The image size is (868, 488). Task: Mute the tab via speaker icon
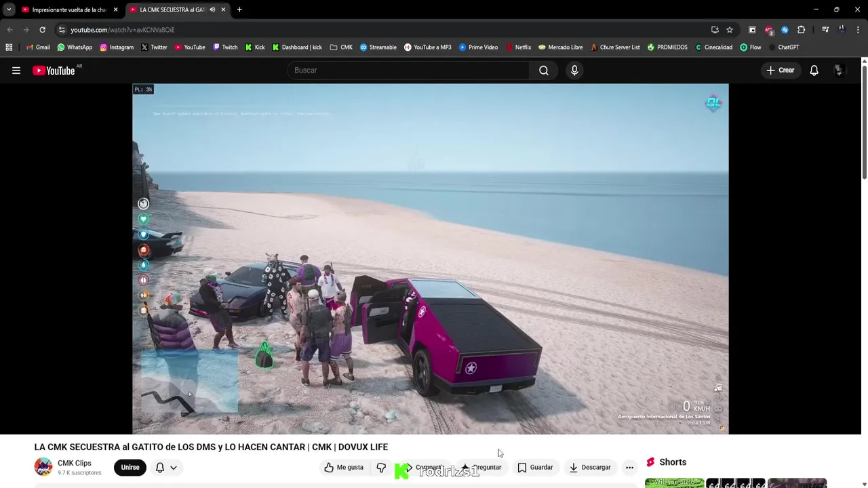(x=212, y=9)
